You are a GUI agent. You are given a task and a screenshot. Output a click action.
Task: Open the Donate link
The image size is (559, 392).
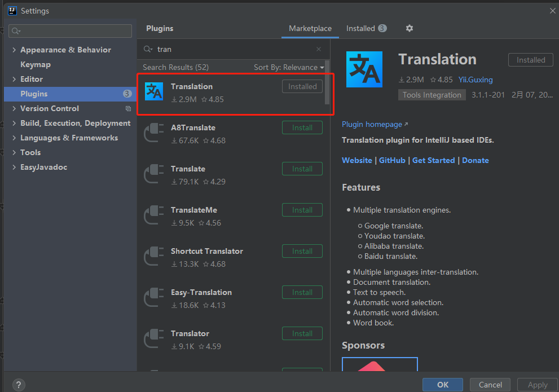pyautogui.click(x=475, y=160)
